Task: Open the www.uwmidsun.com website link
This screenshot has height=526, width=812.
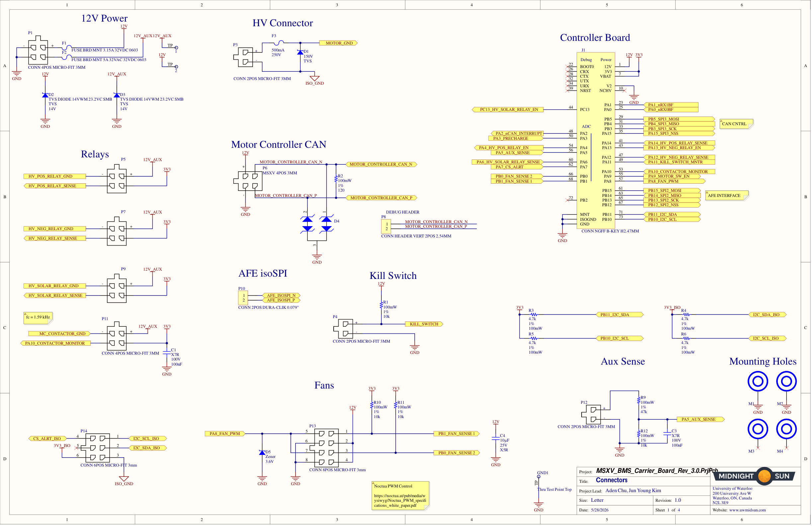Action: pos(748,510)
